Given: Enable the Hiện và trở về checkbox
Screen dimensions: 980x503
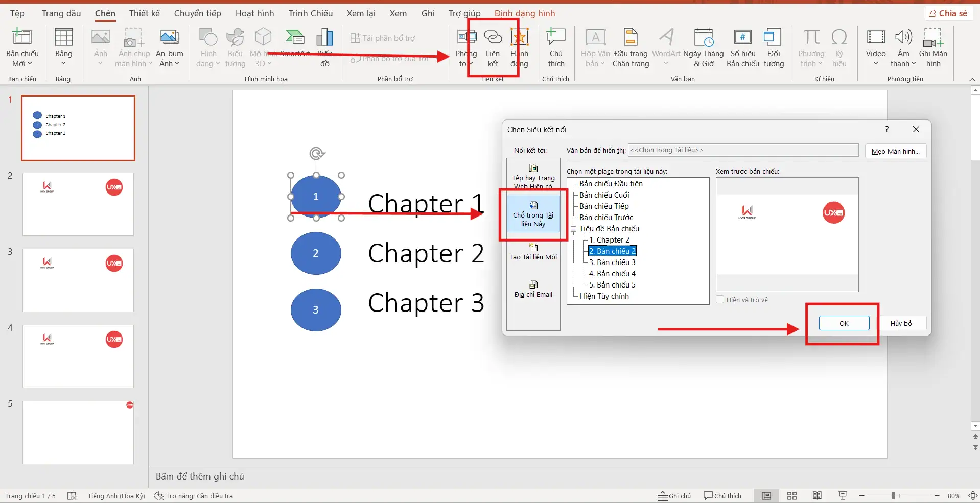Looking at the screenshot, I should pyautogui.click(x=721, y=300).
